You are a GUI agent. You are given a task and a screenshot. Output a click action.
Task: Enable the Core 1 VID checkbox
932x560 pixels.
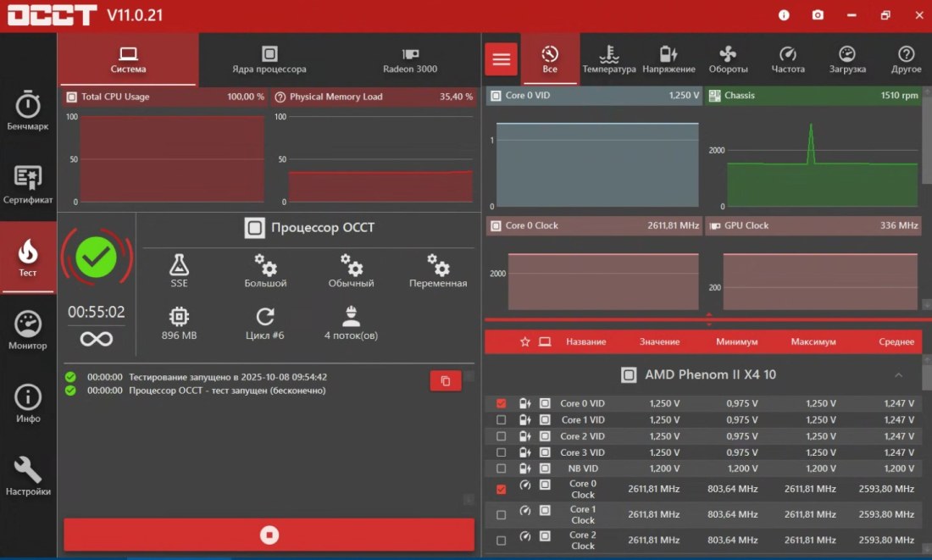[501, 419]
